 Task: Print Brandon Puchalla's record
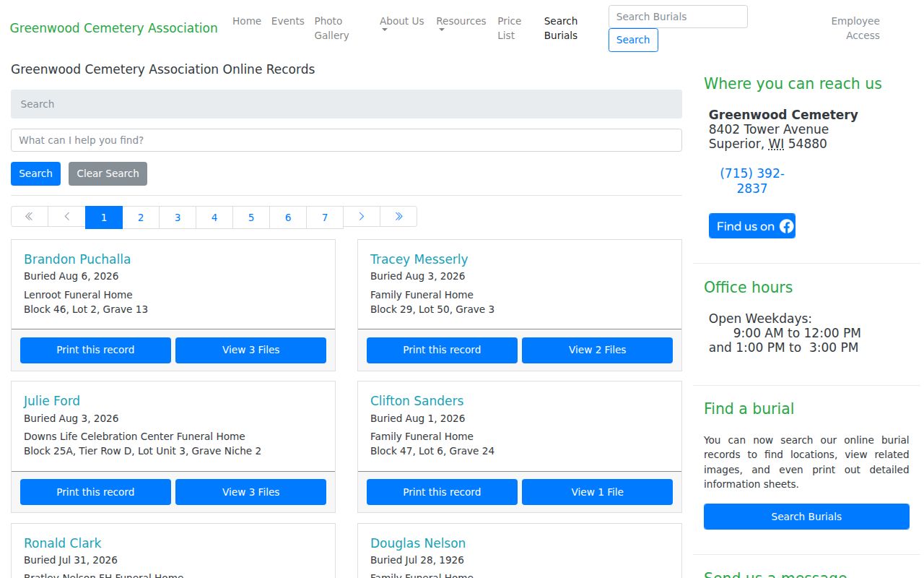click(x=95, y=350)
